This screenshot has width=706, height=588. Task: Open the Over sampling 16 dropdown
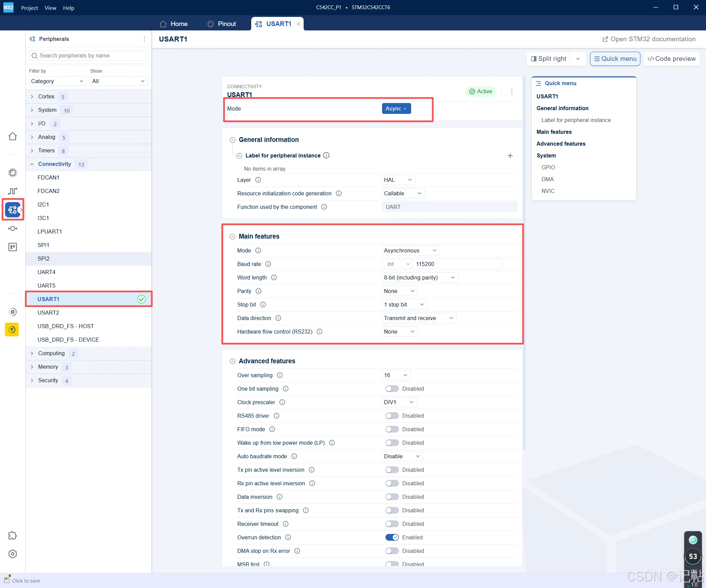click(396, 375)
